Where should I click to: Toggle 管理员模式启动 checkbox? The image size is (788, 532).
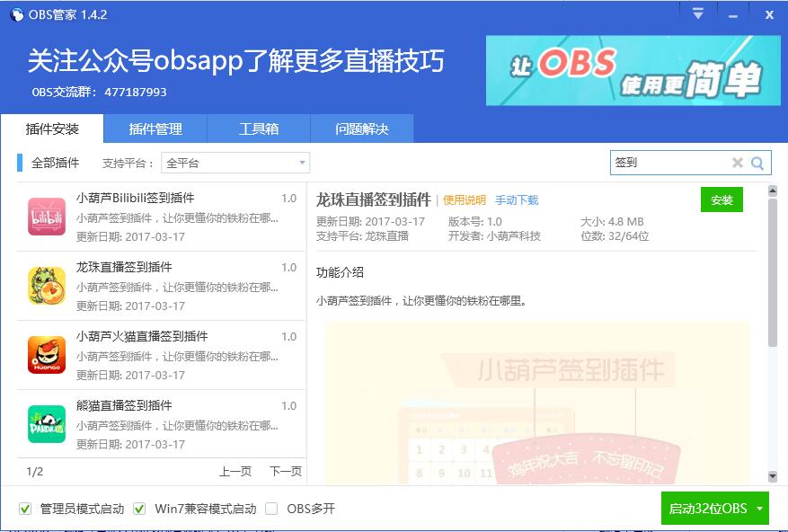point(25,509)
